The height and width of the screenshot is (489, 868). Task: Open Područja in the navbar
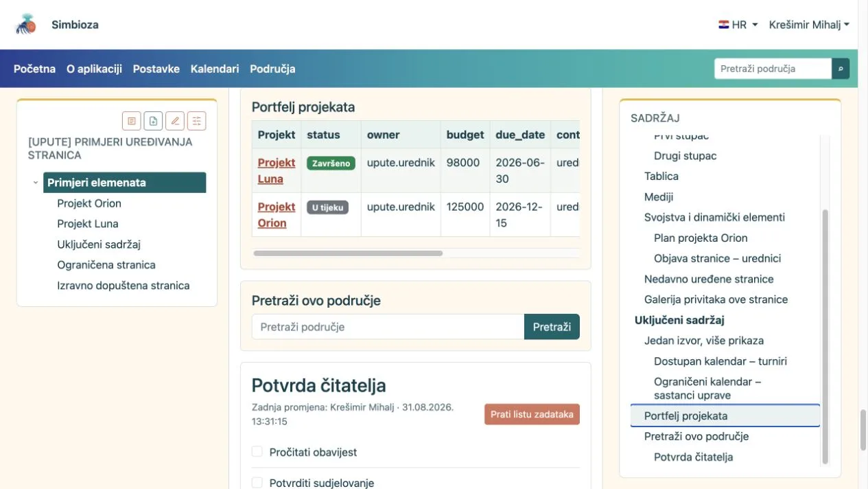point(272,69)
